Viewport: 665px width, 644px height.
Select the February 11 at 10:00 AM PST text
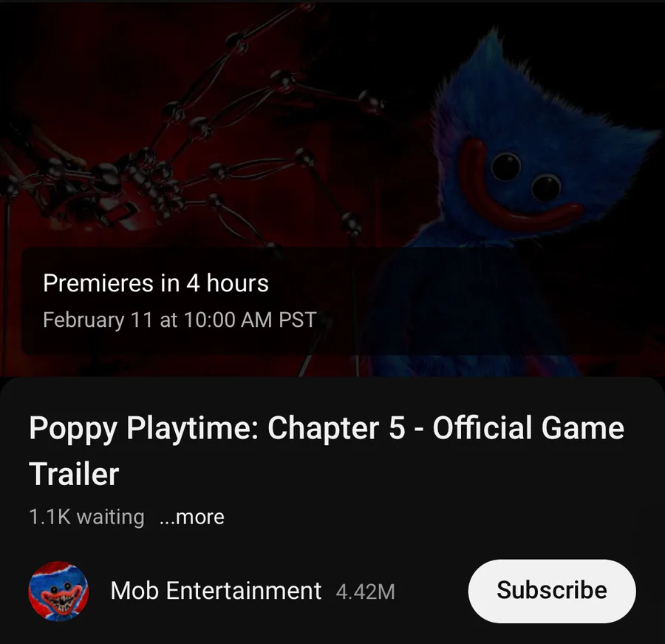pos(180,319)
